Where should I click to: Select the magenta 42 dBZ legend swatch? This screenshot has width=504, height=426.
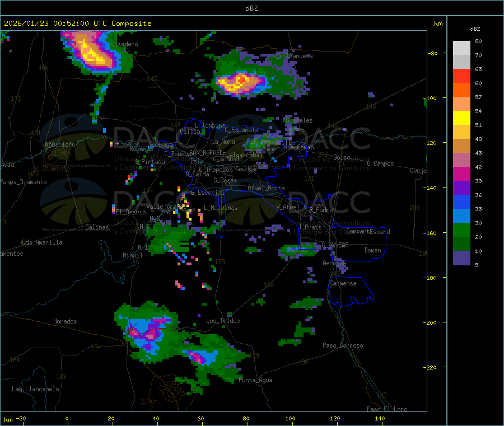[x=461, y=174]
